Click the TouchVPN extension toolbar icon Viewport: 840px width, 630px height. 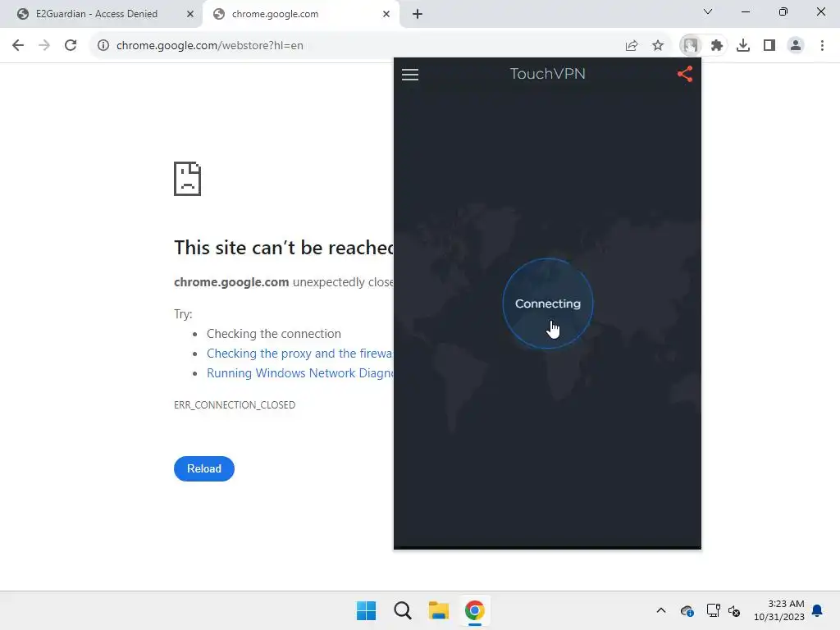pyautogui.click(x=691, y=46)
